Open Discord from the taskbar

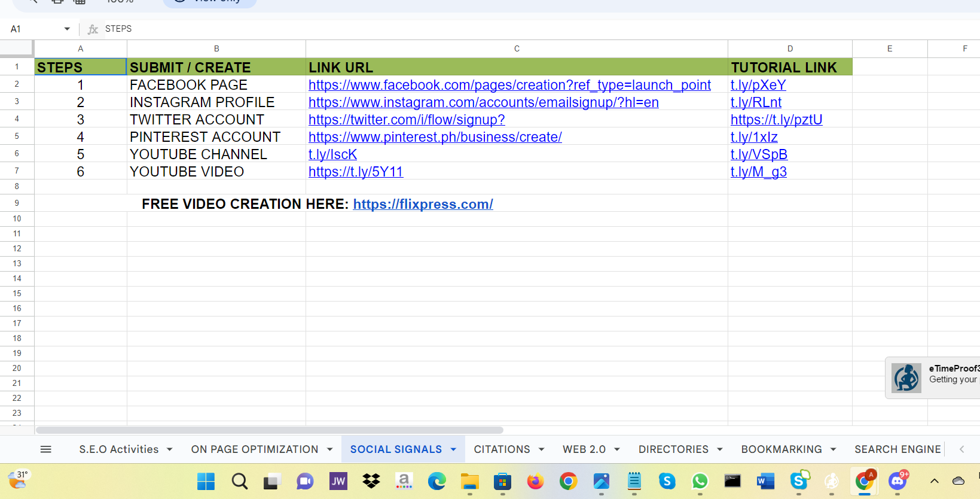898,480
